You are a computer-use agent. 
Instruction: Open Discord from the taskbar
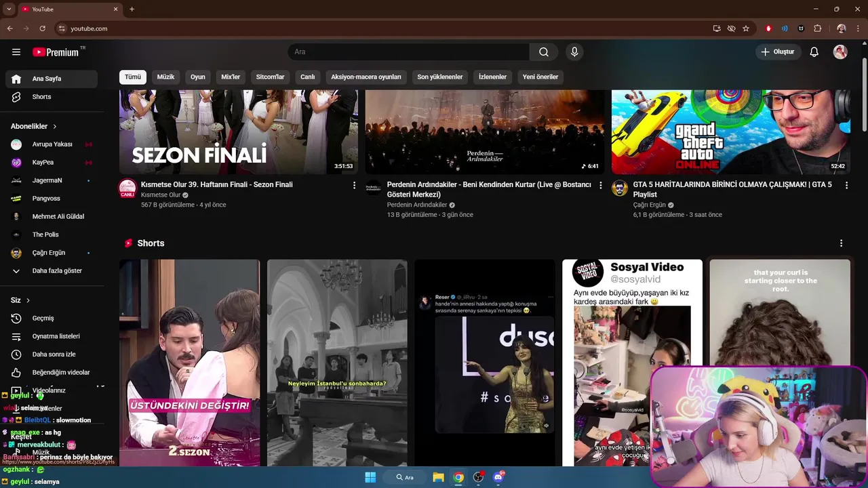point(499,477)
